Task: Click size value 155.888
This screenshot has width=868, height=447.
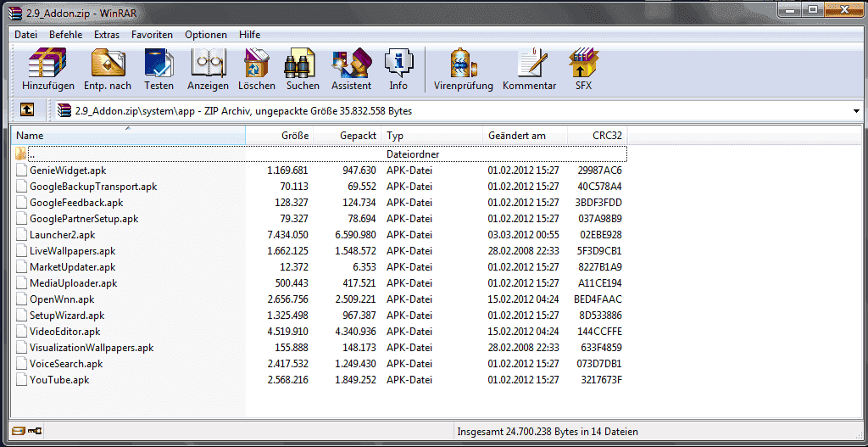Action: pyautogui.click(x=292, y=348)
